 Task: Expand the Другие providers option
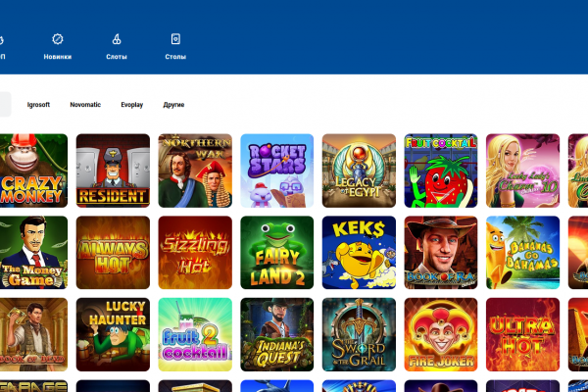point(173,104)
